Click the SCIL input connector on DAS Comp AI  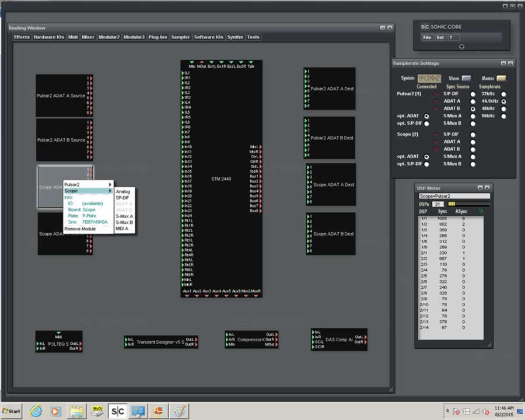click(313, 342)
